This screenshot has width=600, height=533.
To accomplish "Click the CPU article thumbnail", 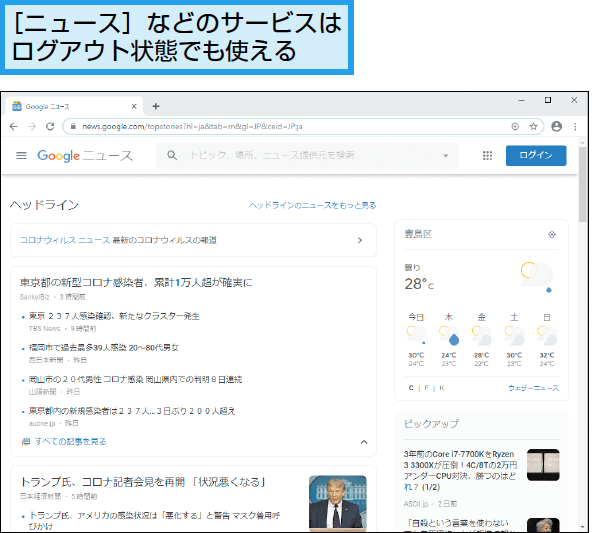I will [x=543, y=465].
